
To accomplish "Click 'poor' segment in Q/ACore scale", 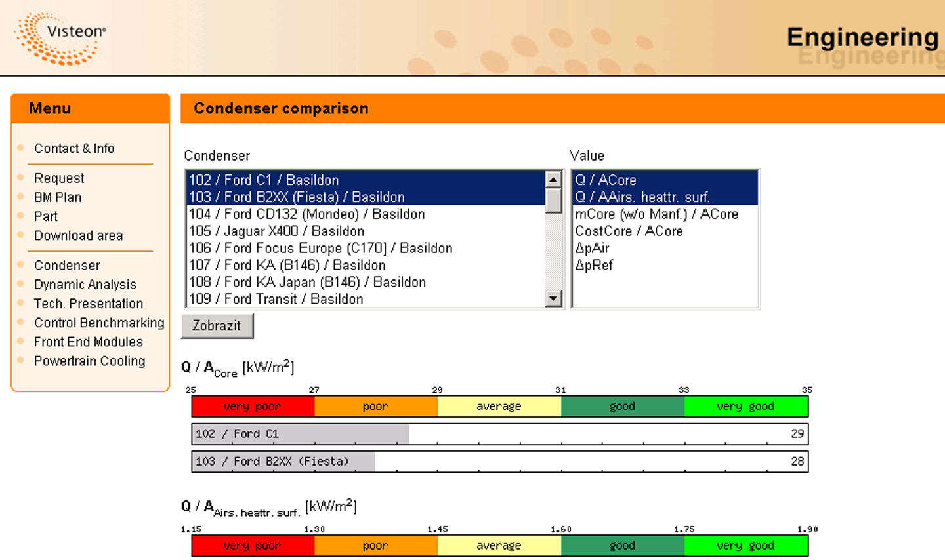I will (x=376, y=407).
